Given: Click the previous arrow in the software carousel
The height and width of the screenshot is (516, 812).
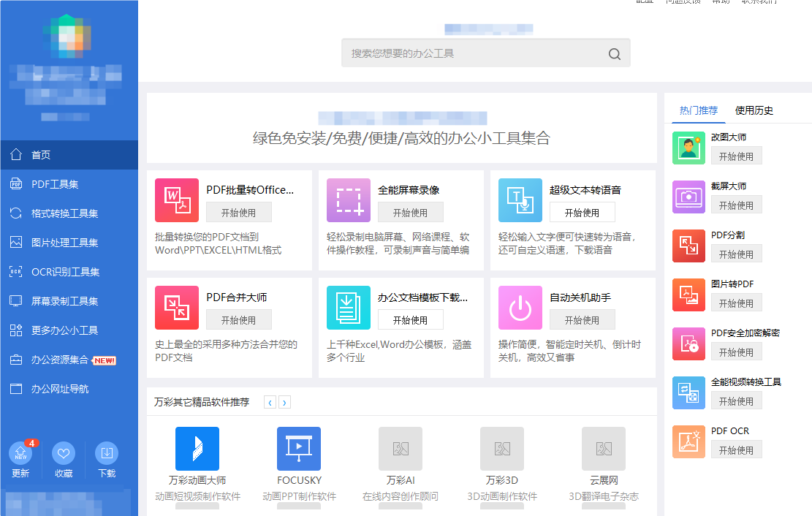Looking at the screenshot, I should coord(270,401).
